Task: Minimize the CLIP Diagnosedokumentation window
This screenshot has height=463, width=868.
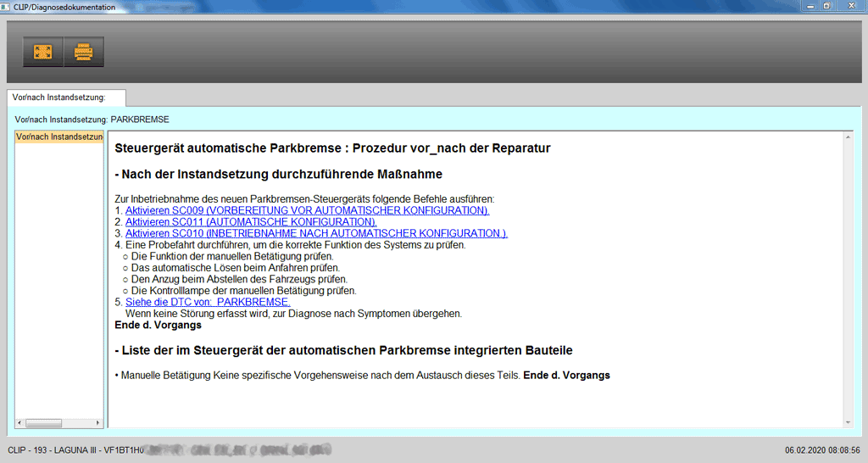Action: pyautogui.click(x=806, y=6)
